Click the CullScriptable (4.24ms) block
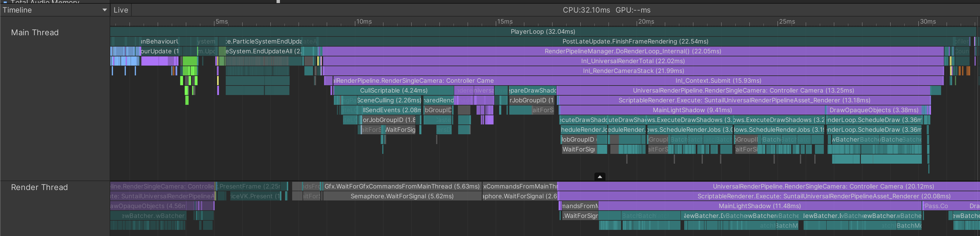980x236 pixels. [x=393, y=91]
